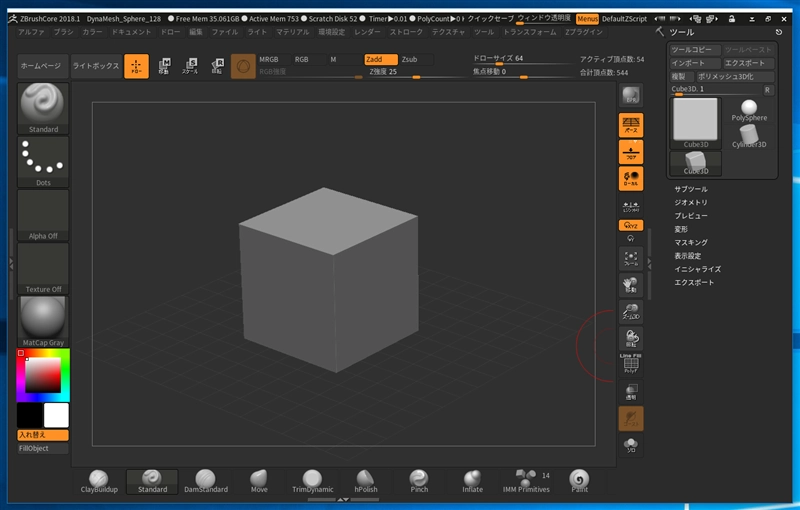Select the DamStandard brush
This screenshot has height=510, width=800.
point(206,482)
